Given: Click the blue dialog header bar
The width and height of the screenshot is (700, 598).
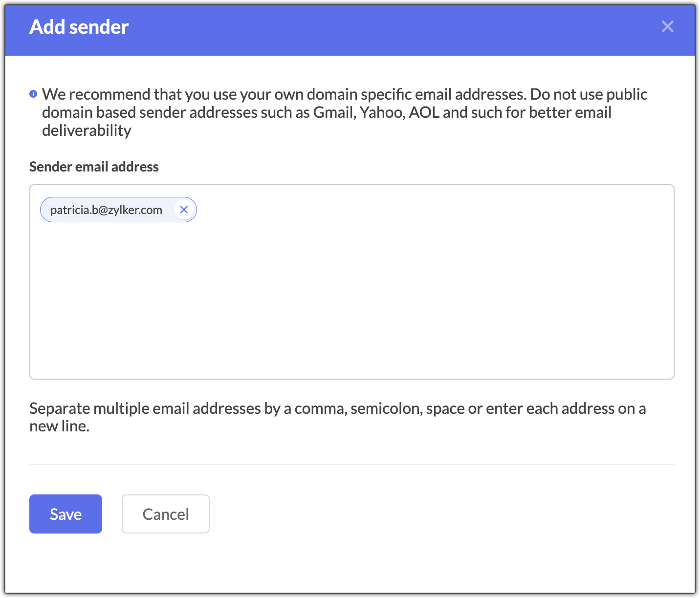Looking at the screenshot, I should pos(372,29).
